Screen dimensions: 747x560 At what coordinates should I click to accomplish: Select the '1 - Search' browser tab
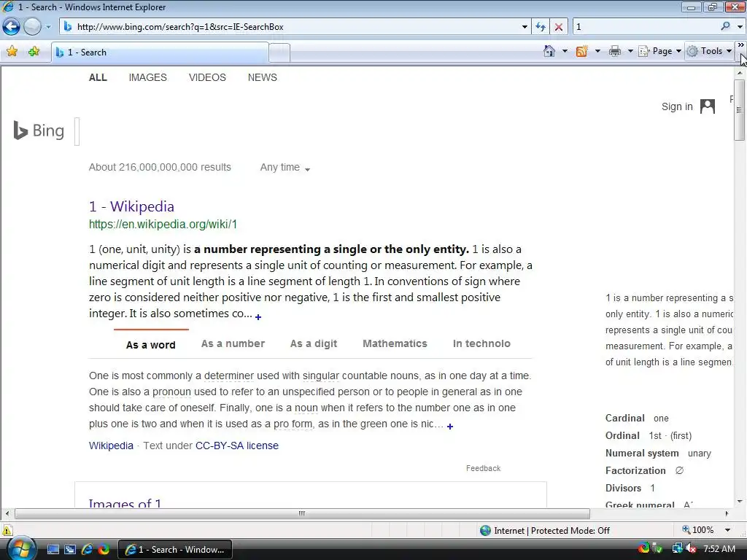pyautogui.click(x=160, y=52)
